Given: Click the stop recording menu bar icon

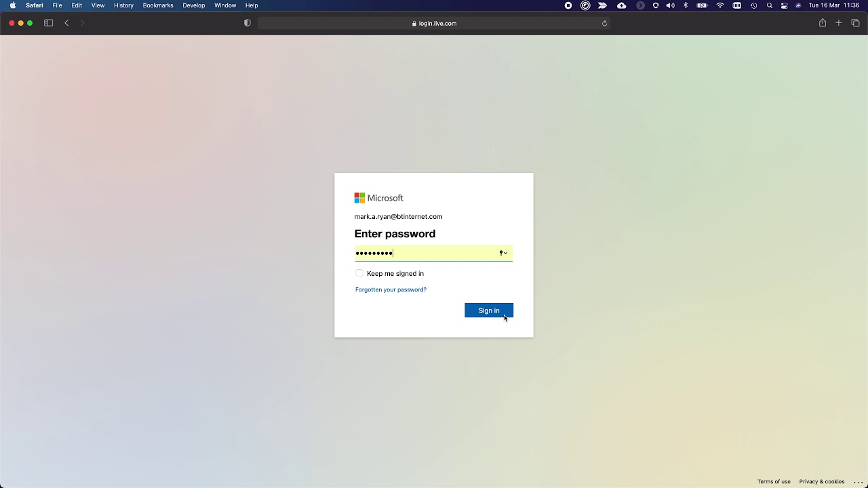Looking at the screenshot, I should (x=568, y=5).
